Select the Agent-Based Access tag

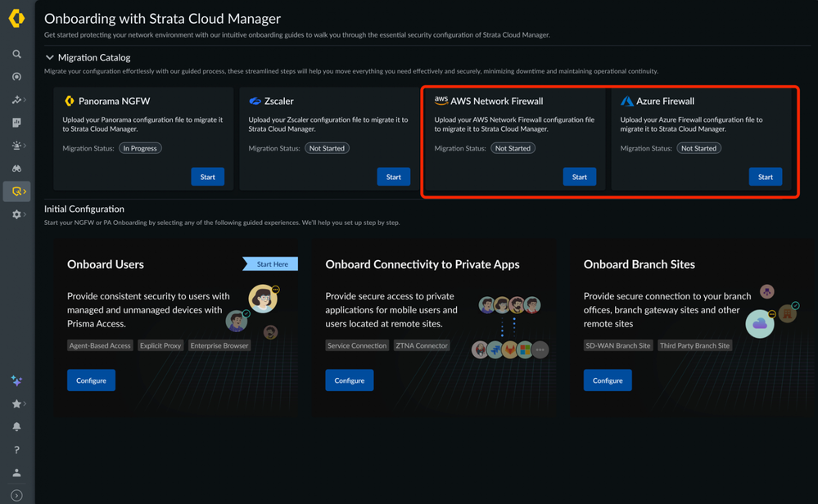100,345
